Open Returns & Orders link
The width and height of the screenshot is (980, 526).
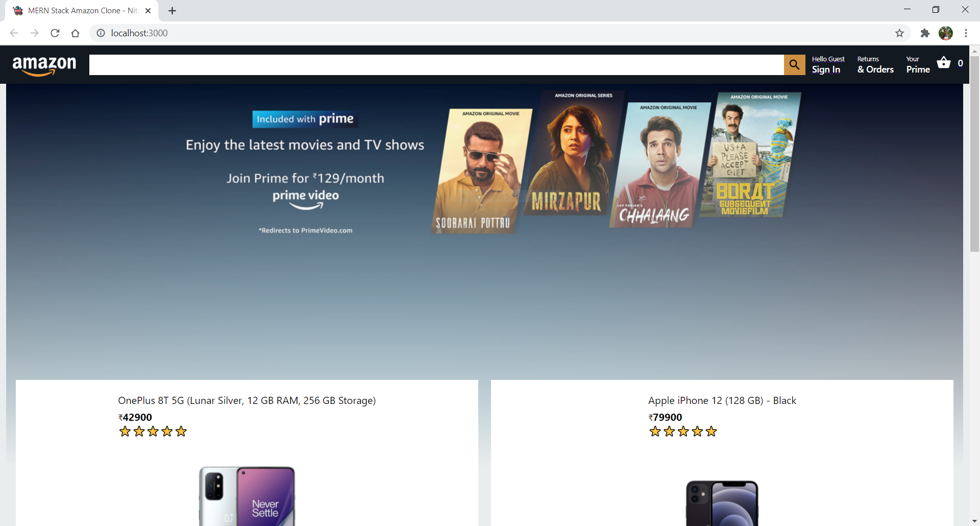875,65
